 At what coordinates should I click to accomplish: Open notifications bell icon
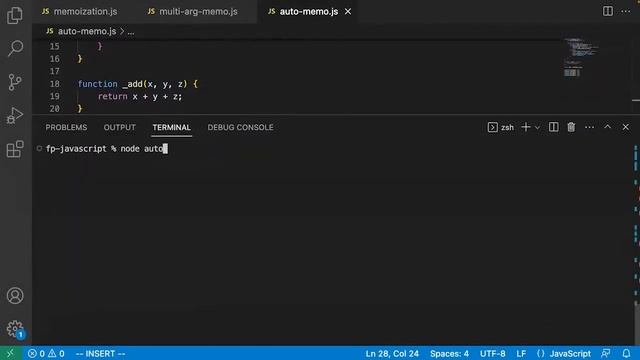[626, 353]
